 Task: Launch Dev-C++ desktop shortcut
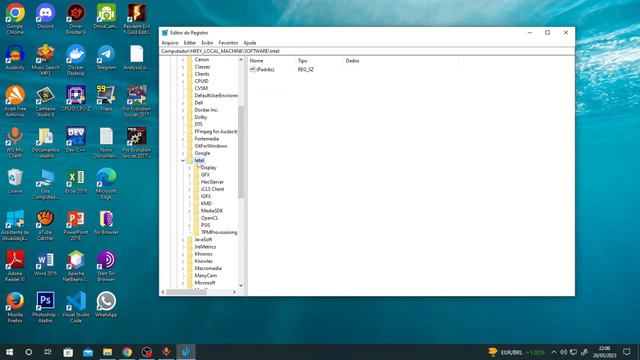point(76,140)
